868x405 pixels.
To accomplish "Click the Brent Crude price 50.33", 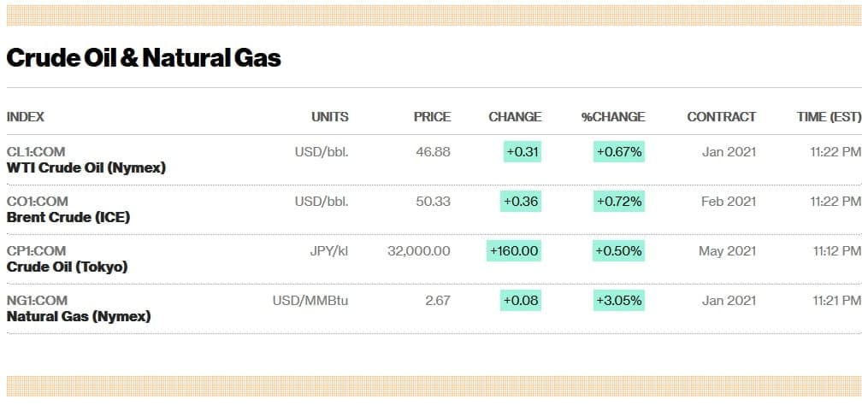I will (x=434, y=202).
